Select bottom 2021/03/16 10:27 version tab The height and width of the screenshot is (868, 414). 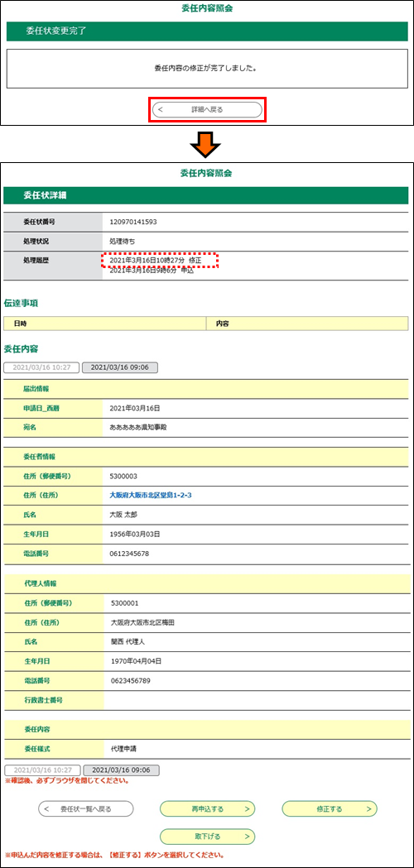(42, 770)
